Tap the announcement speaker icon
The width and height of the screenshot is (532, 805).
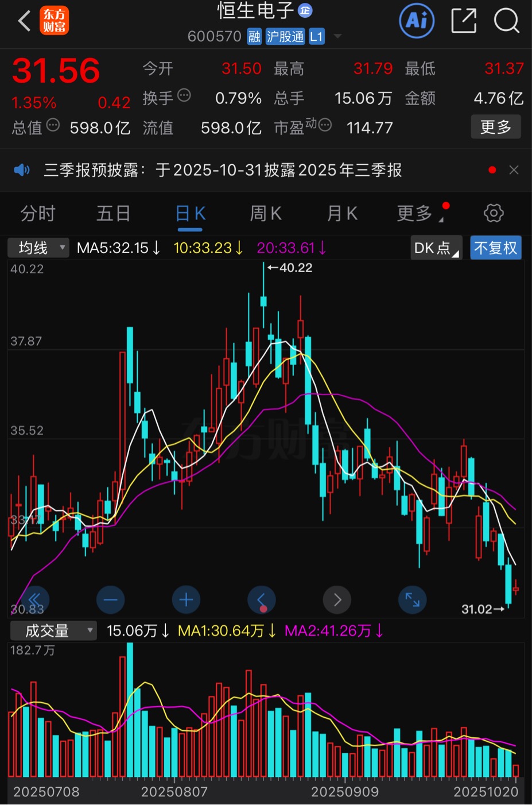22,170
